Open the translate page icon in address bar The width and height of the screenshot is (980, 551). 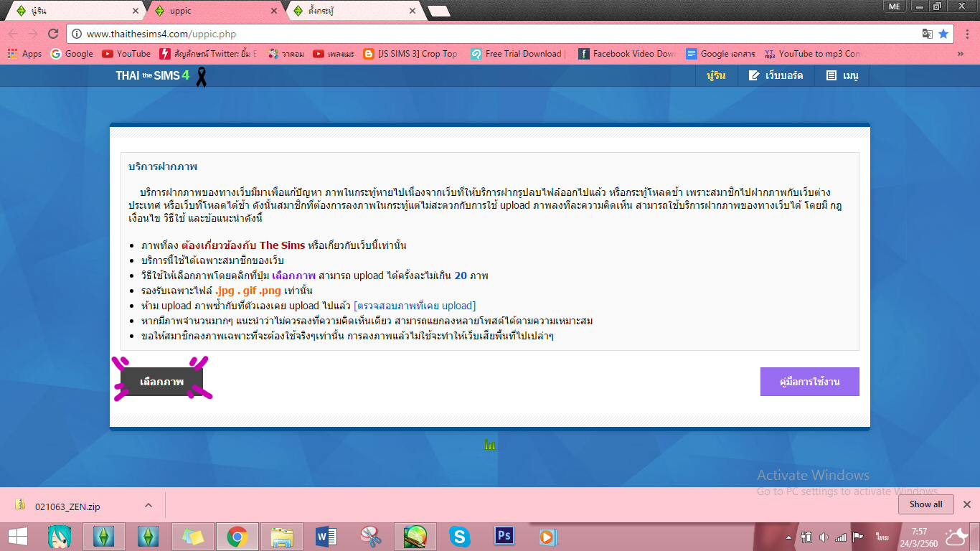[x=927, y=34]
